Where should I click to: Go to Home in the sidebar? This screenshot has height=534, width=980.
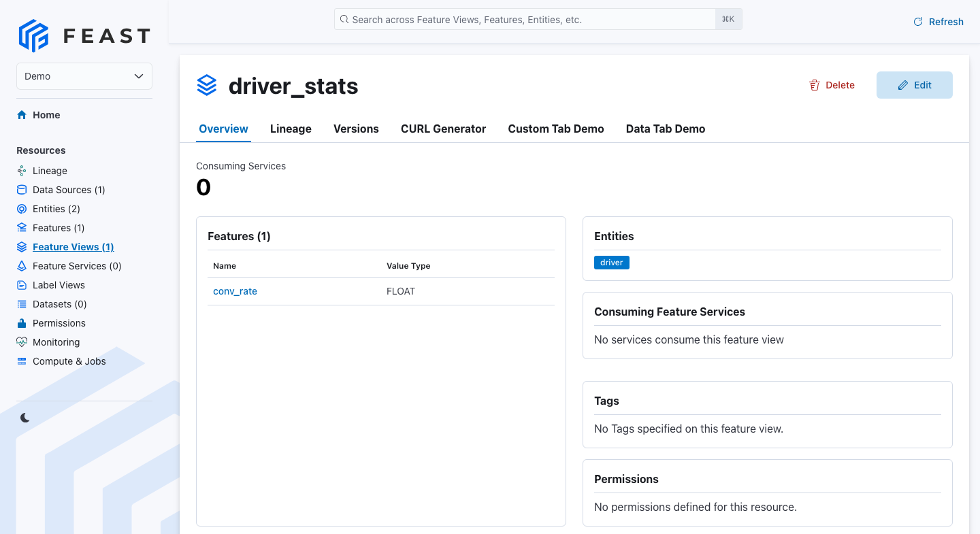46,115
